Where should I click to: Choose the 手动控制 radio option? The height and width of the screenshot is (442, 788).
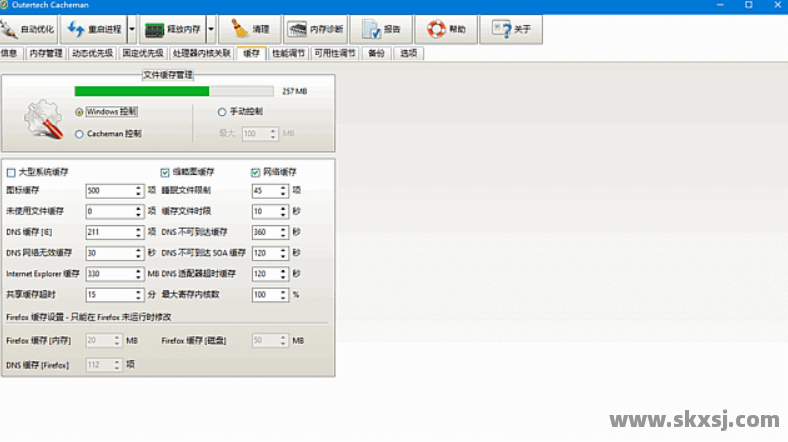(x=222, y=112)
